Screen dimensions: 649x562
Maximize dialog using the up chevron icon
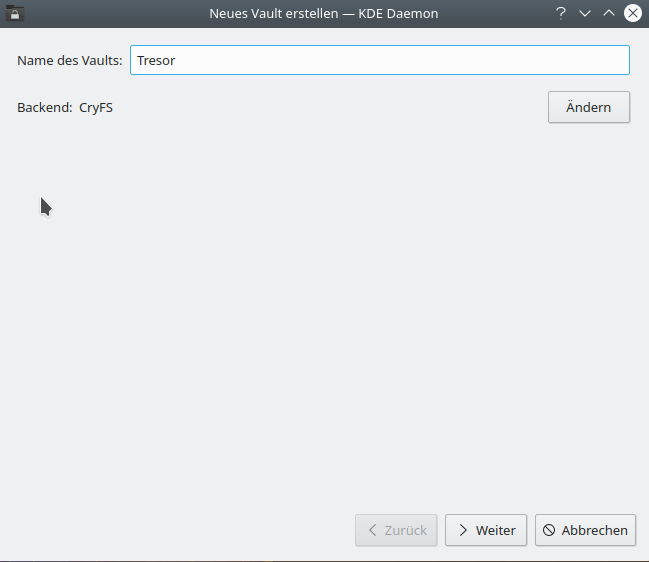pos(609,13)
